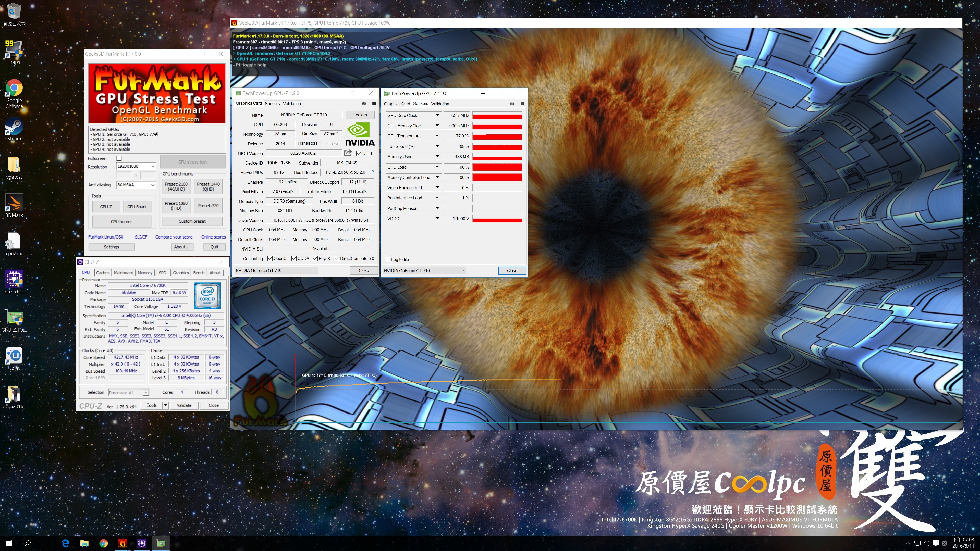Click the BIOS share/upload icon in GPU-Z
The image size is (980, 551).
pos(348,153)
